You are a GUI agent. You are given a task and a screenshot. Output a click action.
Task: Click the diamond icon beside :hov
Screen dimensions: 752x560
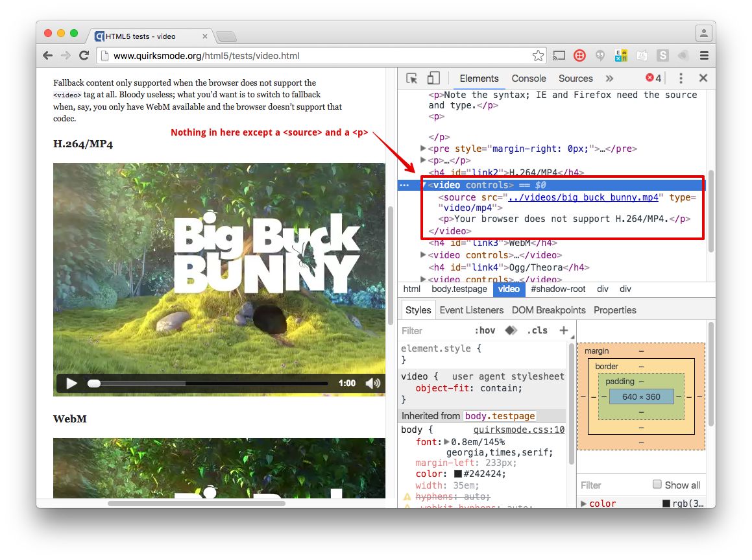[511, 330]
